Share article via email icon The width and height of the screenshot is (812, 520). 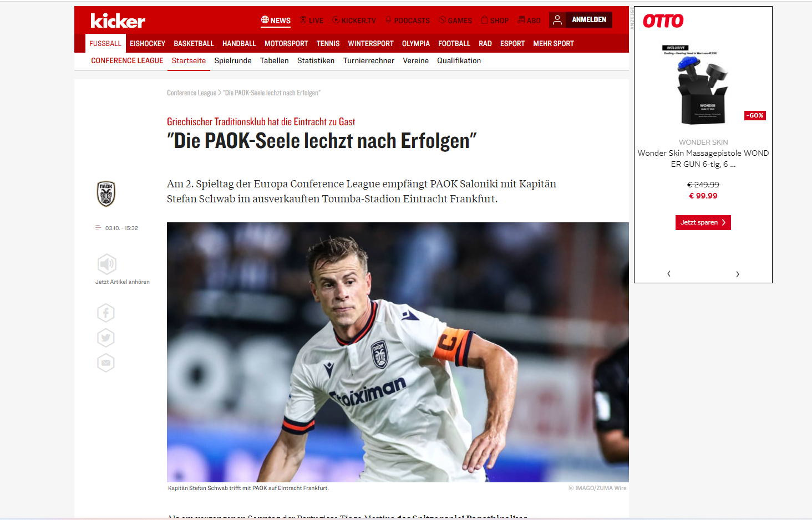pos(106,363)
